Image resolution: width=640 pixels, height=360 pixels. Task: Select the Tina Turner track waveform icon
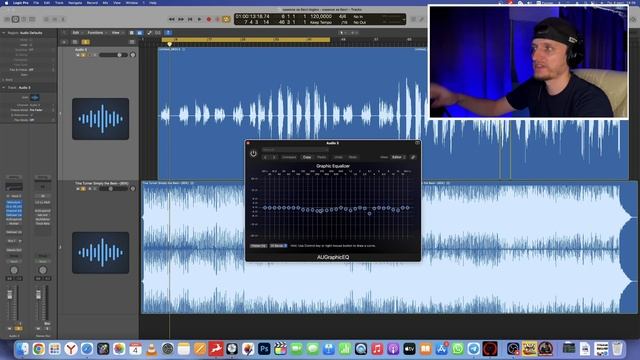click(x=100, y=253)
